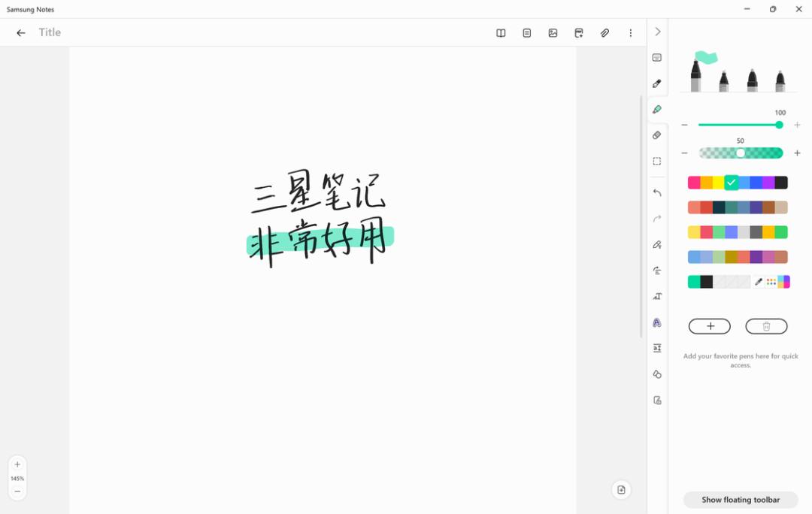Image resolution: width=812 pixels, height=514 pixels.
Task: Open the more options three-dot menu
Action: pos(630,32)
